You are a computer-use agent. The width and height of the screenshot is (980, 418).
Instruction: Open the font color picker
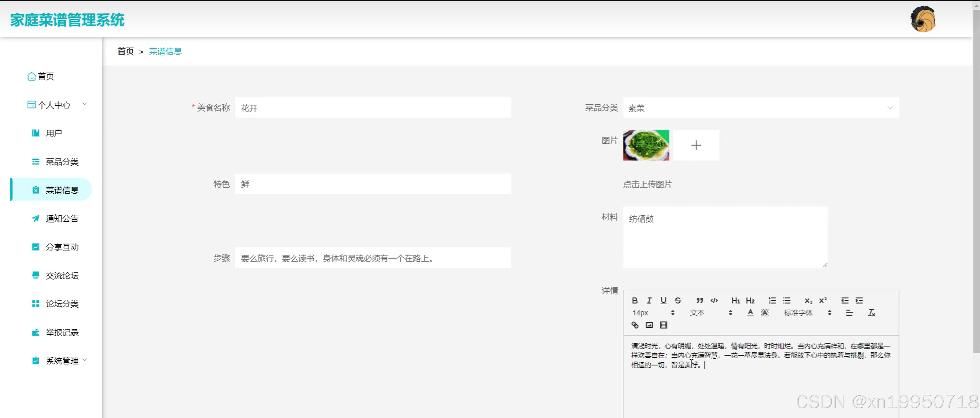point(750,313)
